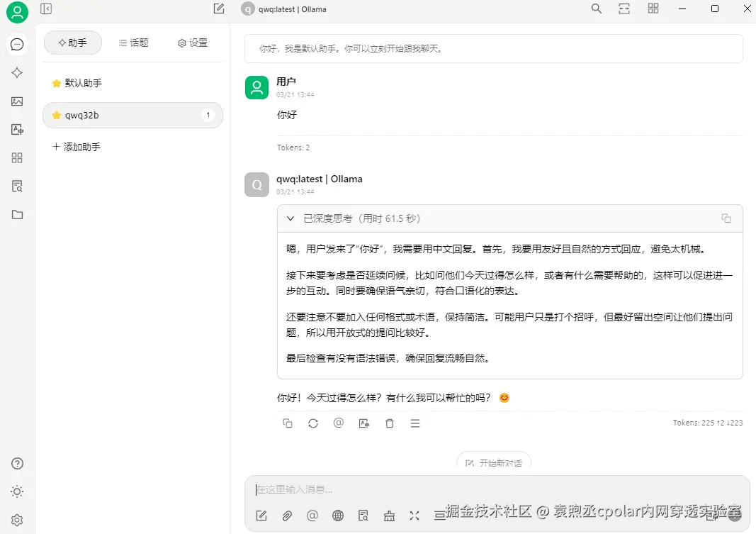Mention a model in the input toolbar
Viewport: 756px width, 534px height.
point(312,516)
